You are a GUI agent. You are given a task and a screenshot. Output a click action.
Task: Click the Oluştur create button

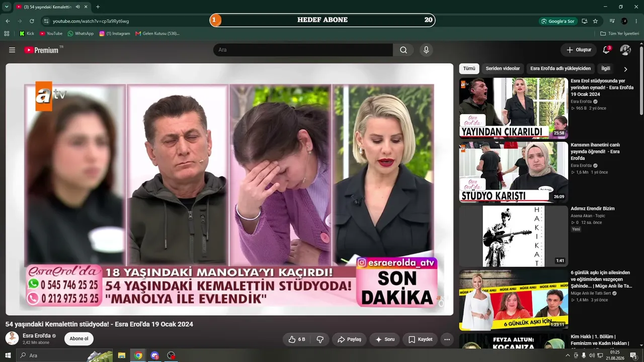[579, 50]
